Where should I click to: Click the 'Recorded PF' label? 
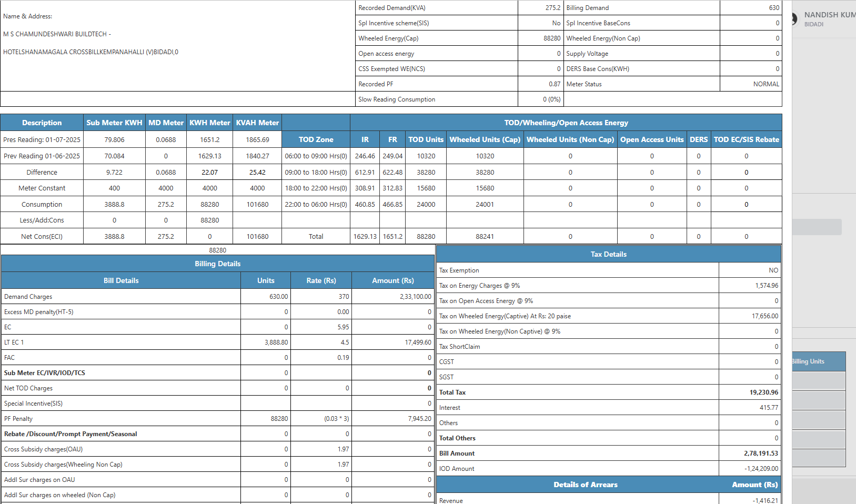click(x=376, y=84)
